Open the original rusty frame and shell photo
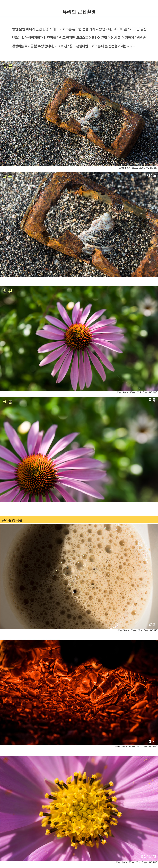Image resolution: width=158 pixels, height=868 pixels. [x=79, y=114]
